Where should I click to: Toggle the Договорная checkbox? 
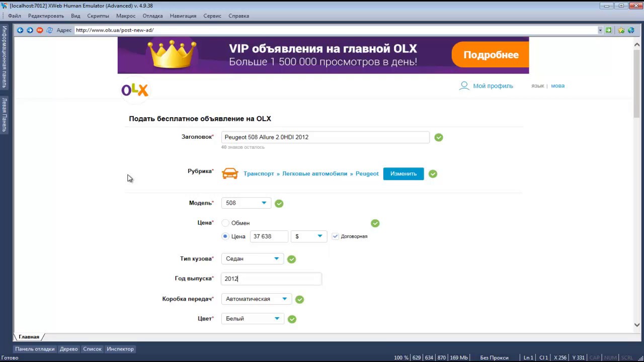(336, 236)
